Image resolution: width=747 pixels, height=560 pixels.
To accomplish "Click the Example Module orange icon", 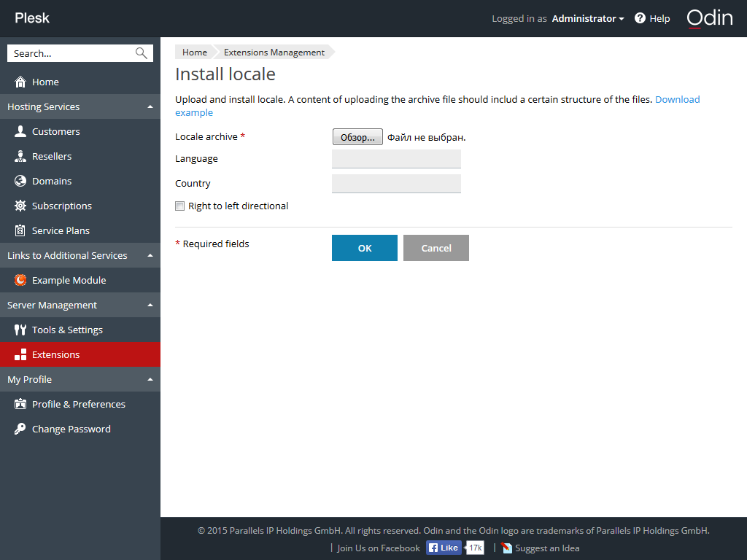I will 20,280.
